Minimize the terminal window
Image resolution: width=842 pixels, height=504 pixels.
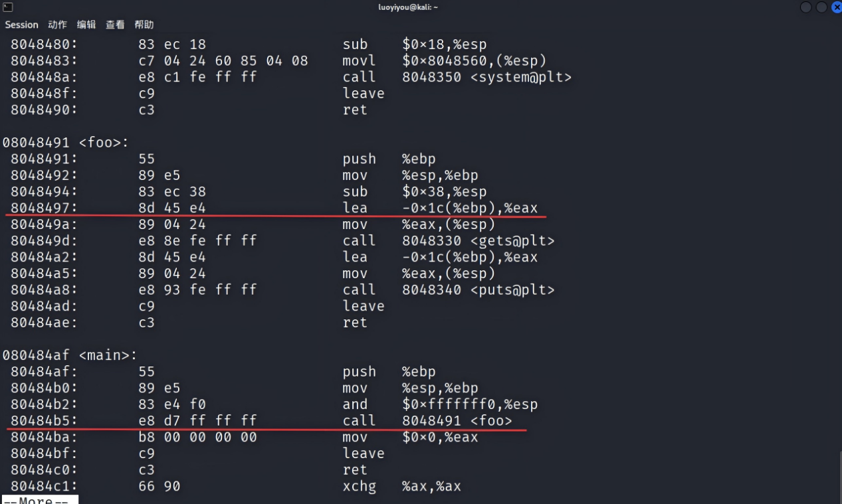pyautogui.click(x=806, y=7)
